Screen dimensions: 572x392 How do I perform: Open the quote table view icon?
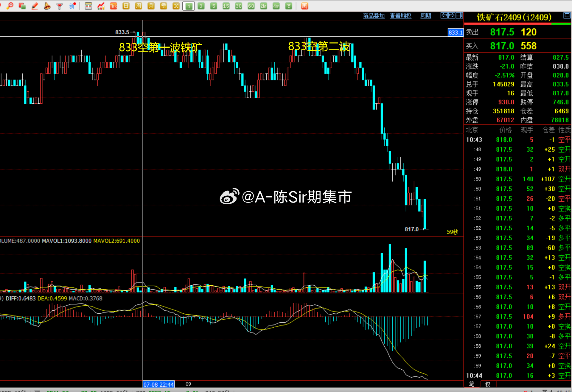pyautogui.click(x=88, y=6)
